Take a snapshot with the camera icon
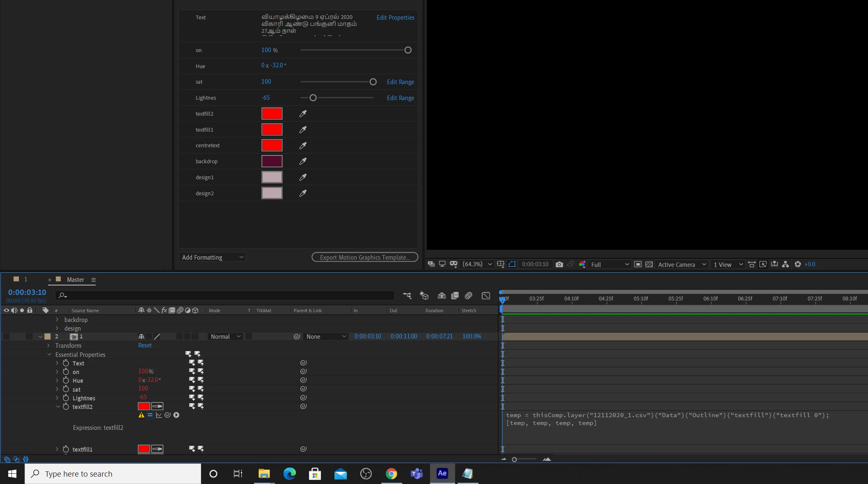This screenshot has height=484, width=868. [559, 265]
